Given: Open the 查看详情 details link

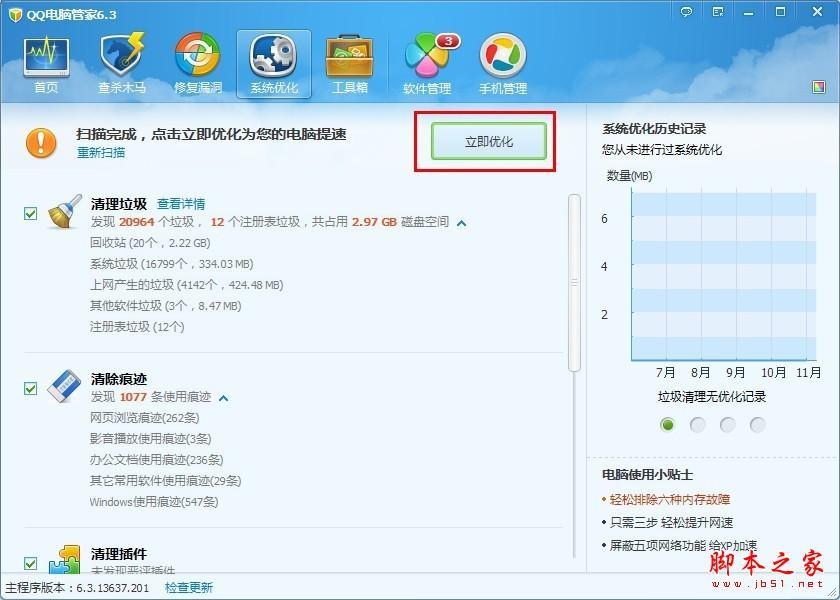Looking at the screenshot, I should [x=181, y=204].
